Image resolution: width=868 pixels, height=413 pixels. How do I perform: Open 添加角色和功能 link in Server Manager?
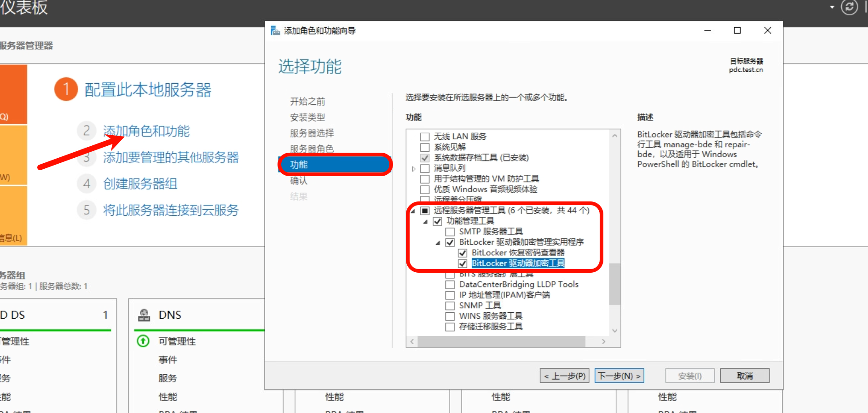tap(146, 131)
